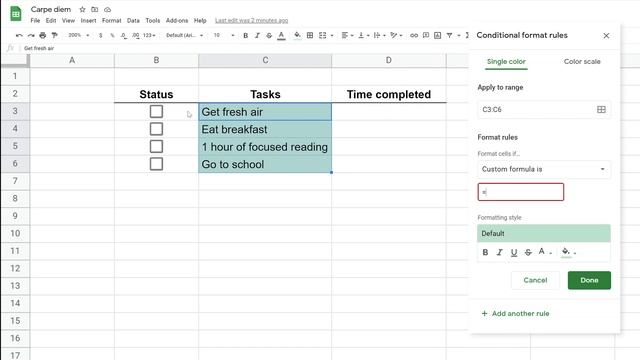Check the box next to Eat breakfast
This screenshot has height=360, width=640.
156,129
